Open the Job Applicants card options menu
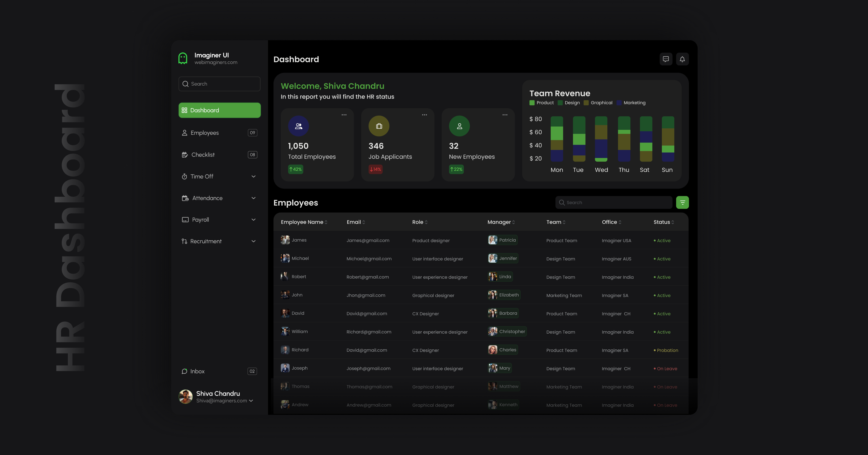The image size is (868, 455). (x=425, y=115)
